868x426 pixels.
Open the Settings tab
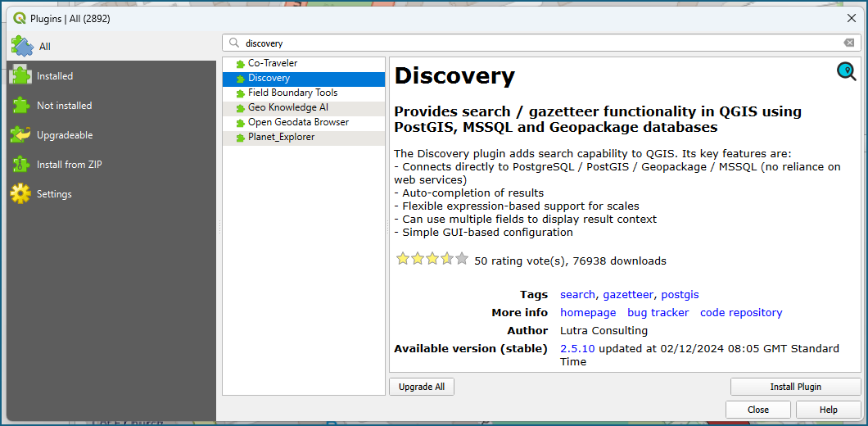111,194
